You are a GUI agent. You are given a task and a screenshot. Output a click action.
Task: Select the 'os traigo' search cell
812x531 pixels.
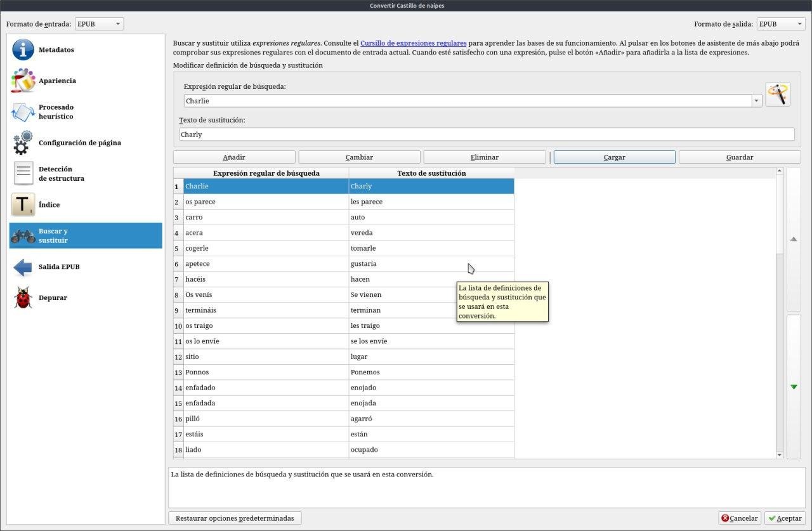click(266, 326)
